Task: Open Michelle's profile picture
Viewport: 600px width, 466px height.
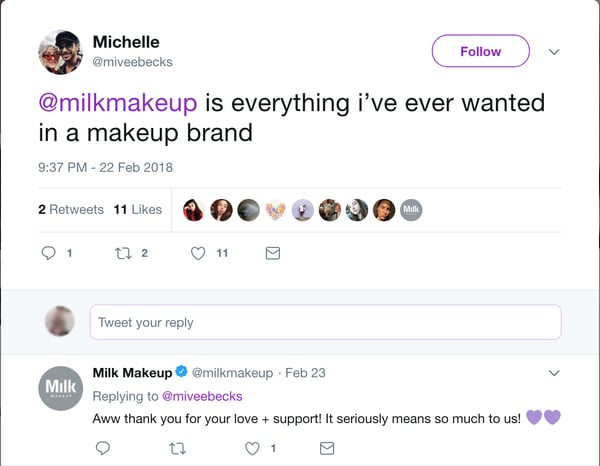Action: (x=61, y=52)
